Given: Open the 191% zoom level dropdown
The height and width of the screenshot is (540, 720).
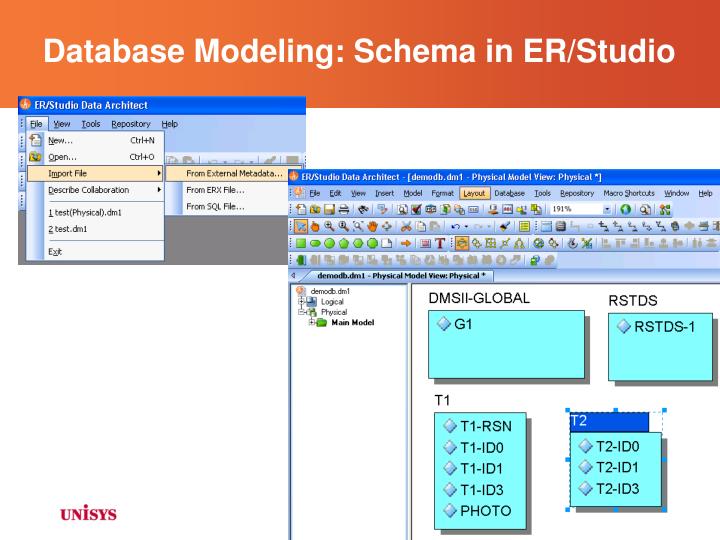Looking at the screenshot, I should point(608,211).
